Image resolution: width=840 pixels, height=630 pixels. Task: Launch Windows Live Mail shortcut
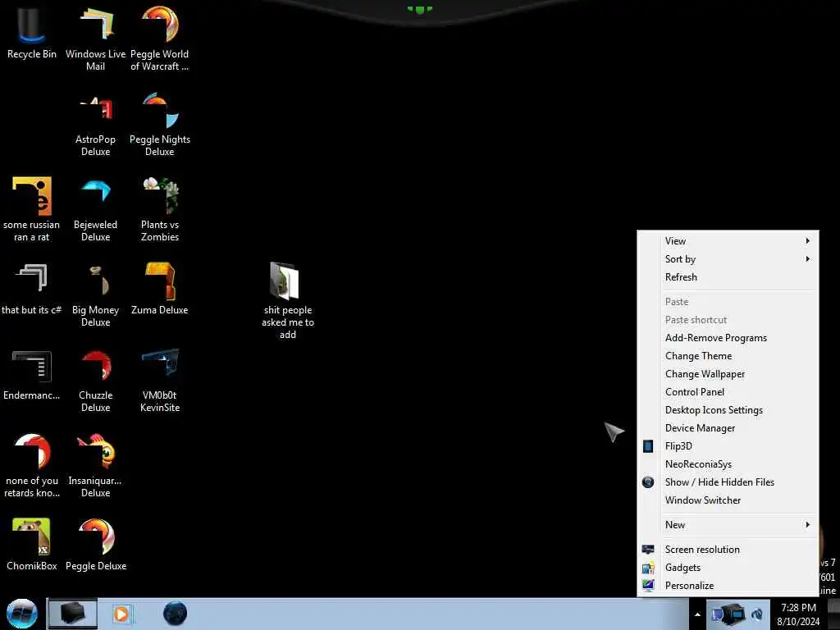point(95,39)
